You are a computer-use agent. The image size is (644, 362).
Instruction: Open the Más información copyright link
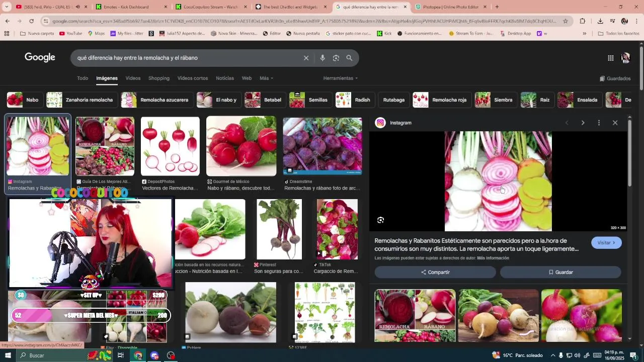pyautogui.click(x=493, y=258)
